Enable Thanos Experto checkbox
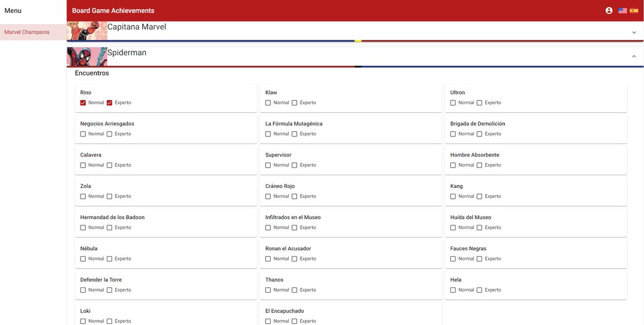Screen dimensions: 644x325 tap(295, 290)
